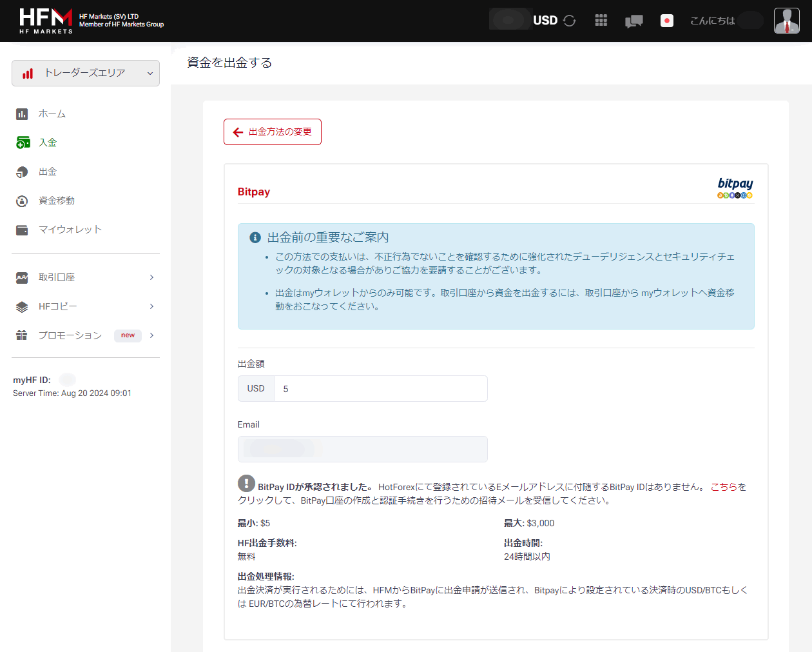
Task: Click the プロモーション gift icon
Action: [x=22, y=335]
